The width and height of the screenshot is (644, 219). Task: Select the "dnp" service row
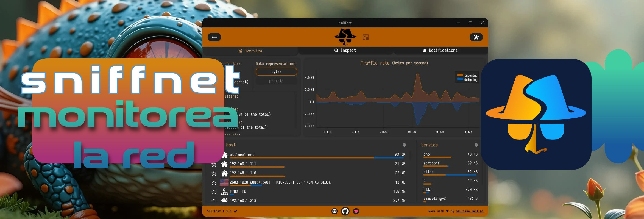point(450,155)
